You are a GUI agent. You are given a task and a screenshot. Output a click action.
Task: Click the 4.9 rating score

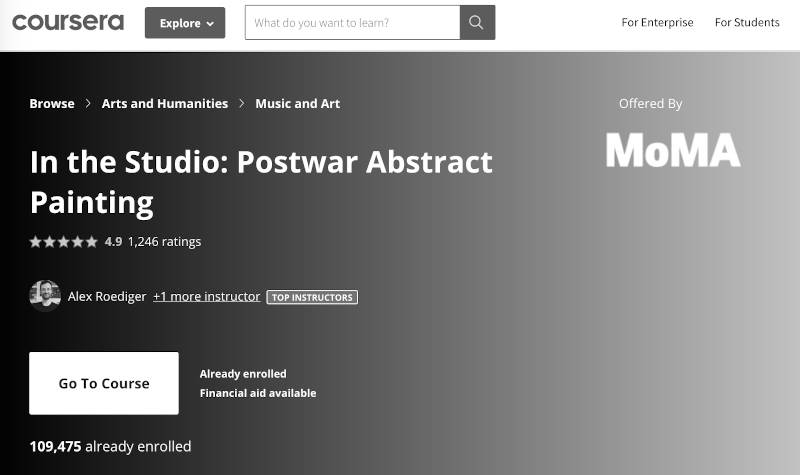pyautogui.click(x=113, y=242)
